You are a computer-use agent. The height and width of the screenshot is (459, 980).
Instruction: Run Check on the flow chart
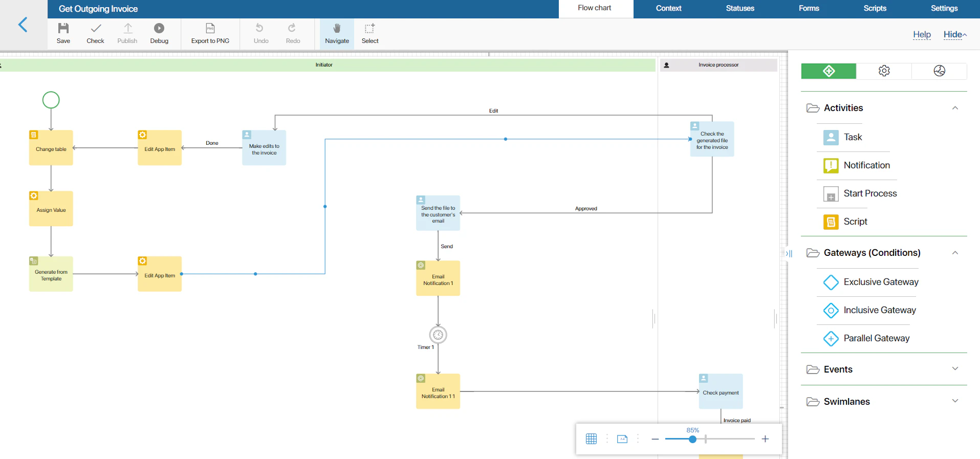(x=95, y=34)
